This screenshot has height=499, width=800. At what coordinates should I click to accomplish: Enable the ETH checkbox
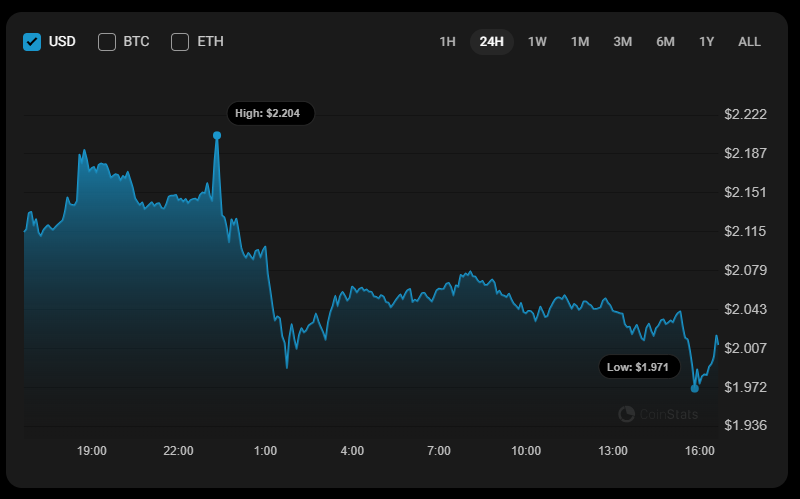tap(180, 42)
